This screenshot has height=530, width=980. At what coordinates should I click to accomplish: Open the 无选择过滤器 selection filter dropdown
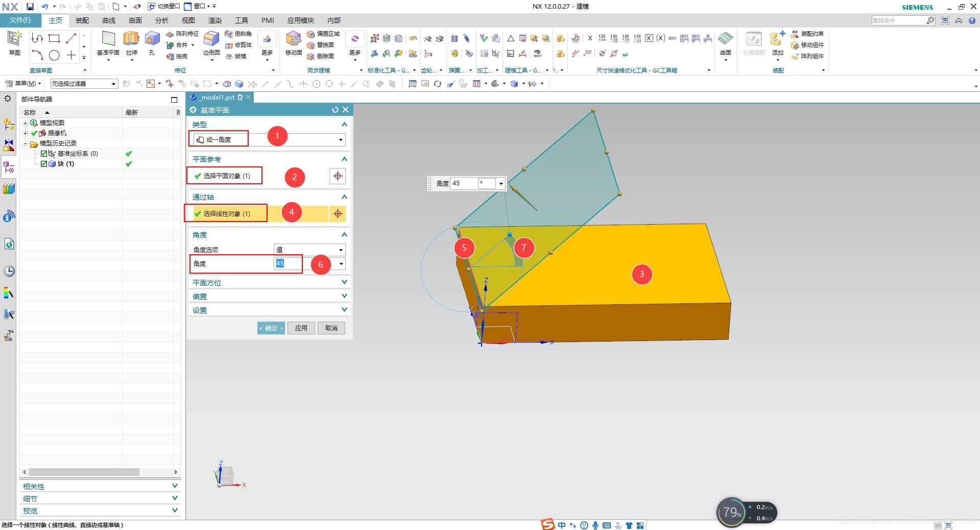pos(84,84)
